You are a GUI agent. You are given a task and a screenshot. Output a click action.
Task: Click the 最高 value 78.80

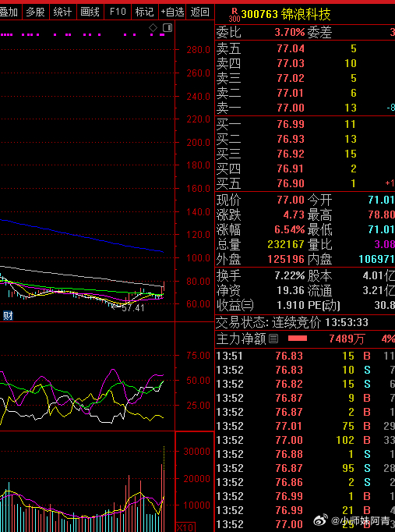[x=381, y=215]
